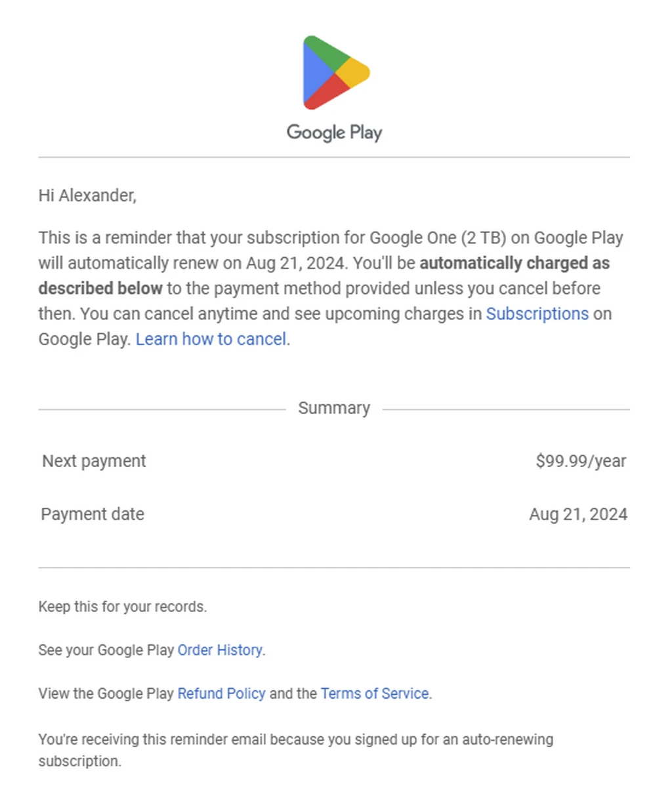Click "Keep this for your records." text

(123, 607)
